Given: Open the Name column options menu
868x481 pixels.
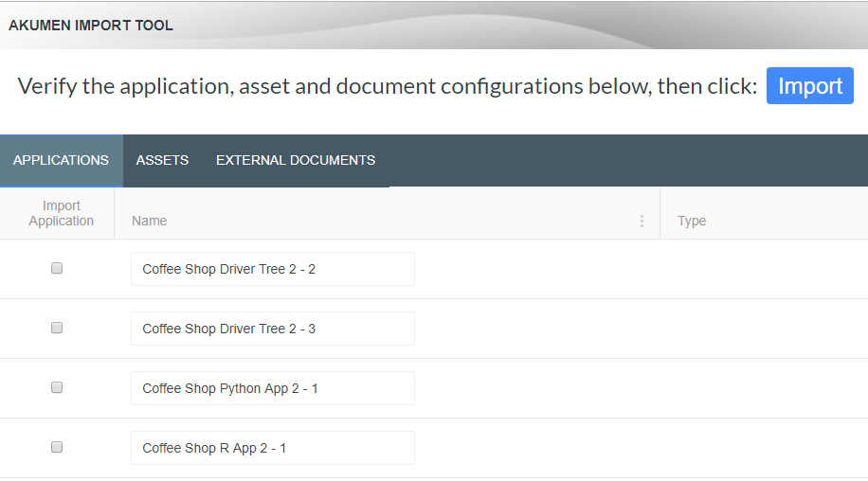Looking at the screenshot, I should coord(642,221).
